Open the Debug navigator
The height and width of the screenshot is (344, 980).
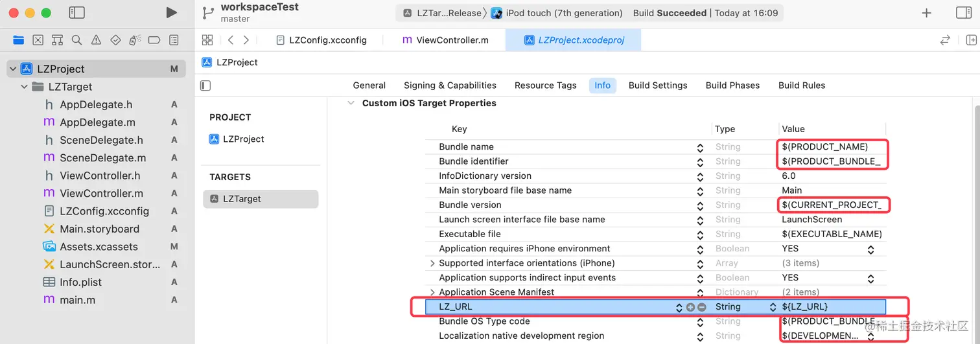tap(135, 40)
